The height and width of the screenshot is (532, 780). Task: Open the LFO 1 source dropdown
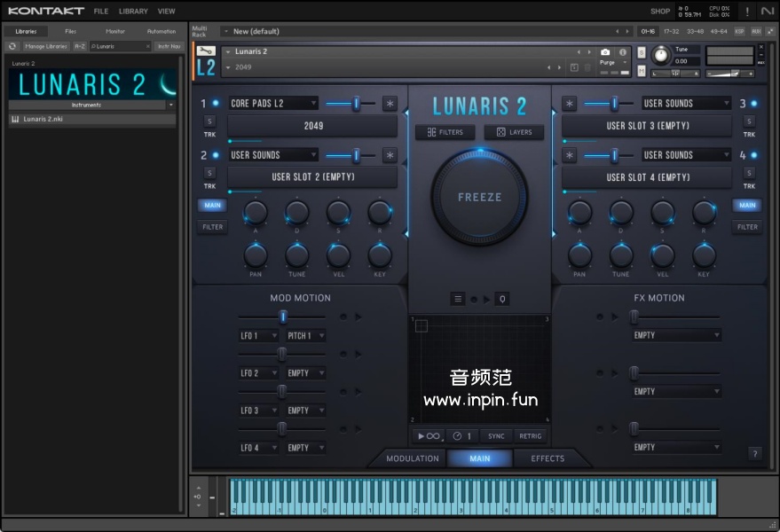(258, 336)
